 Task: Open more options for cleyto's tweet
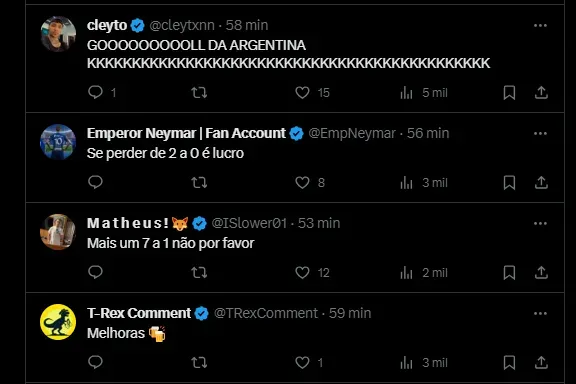click(540, 25)
